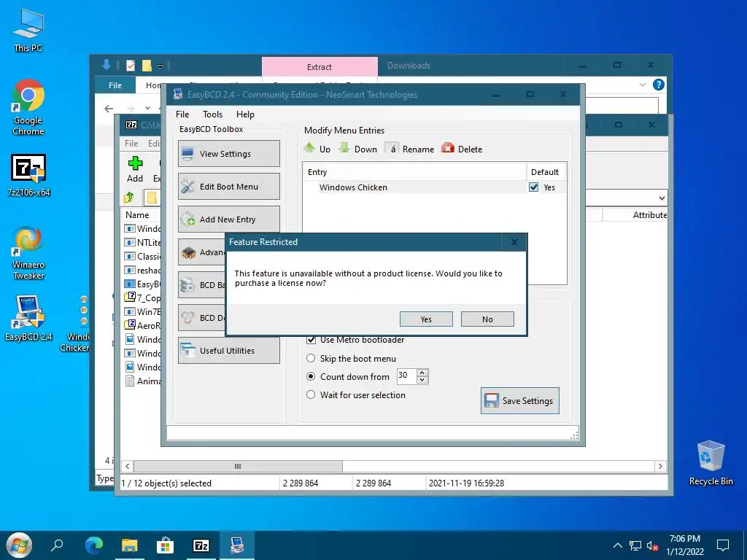Show hidden system tray icons

[617, 545]
